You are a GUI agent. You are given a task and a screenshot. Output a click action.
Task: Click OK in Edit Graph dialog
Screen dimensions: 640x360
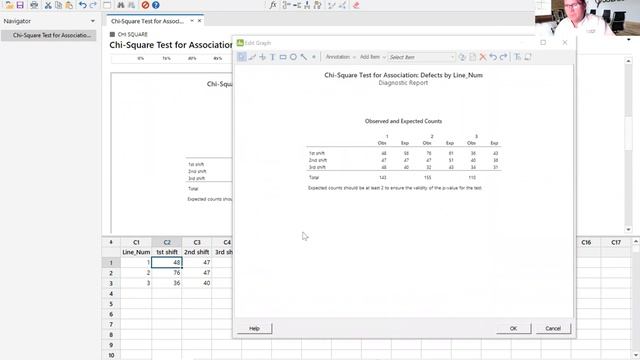pos(513,328)
